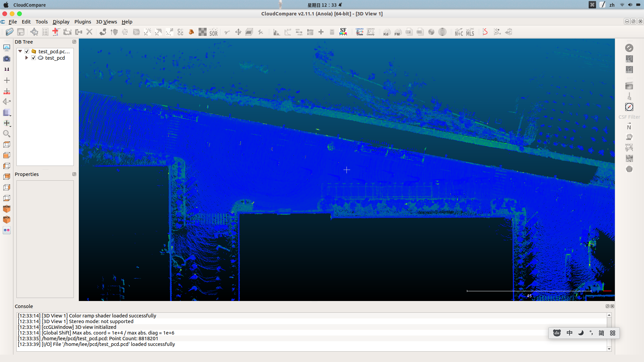The image size is (644, 362).
Task: Click the SOR filter icon
Action: pyautogui.click(x=214, y=32)
